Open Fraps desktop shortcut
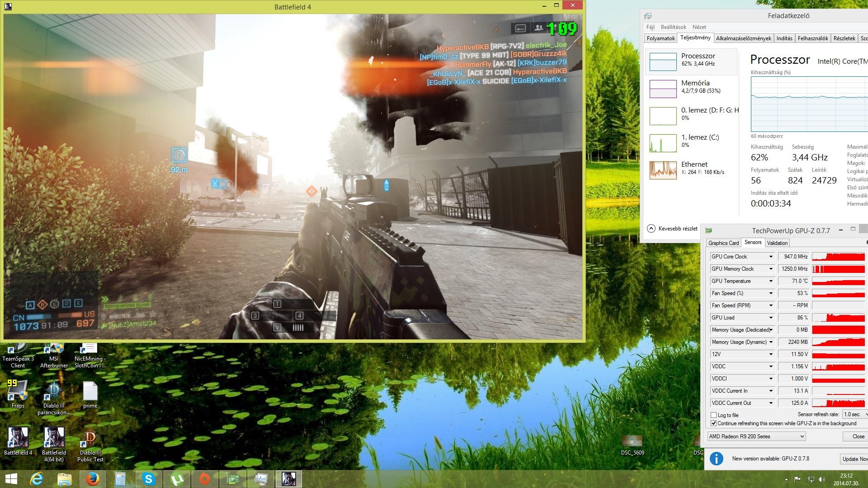Image resolution: width=868 pixels, height=488 pixels. coord(18,394)
